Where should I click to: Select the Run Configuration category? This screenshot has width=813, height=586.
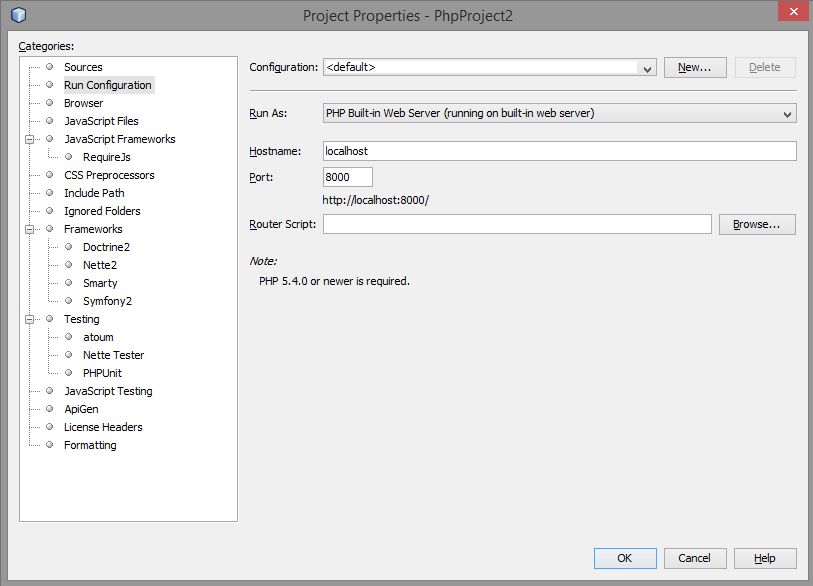pyautogui.click(x=108, y=85)
